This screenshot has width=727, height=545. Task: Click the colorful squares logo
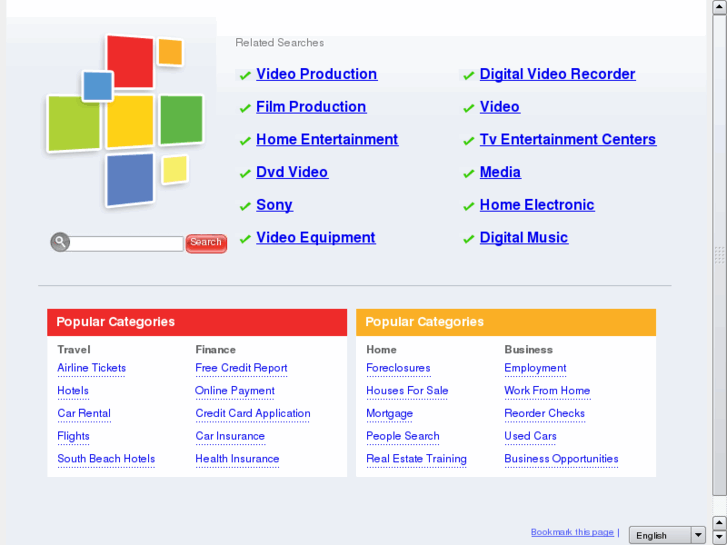coord(125,121)
